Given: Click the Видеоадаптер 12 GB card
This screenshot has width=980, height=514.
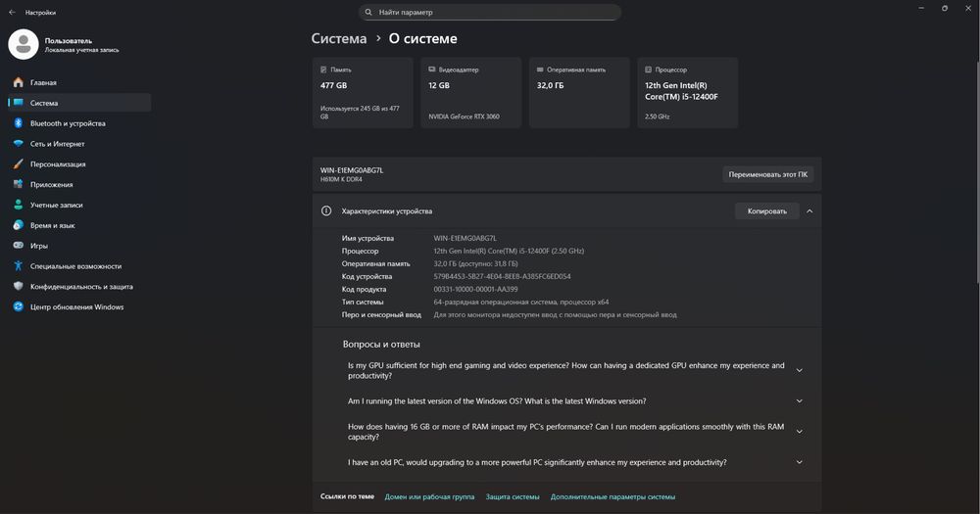Looking at the screenshot, I should (x=470, y=92).
